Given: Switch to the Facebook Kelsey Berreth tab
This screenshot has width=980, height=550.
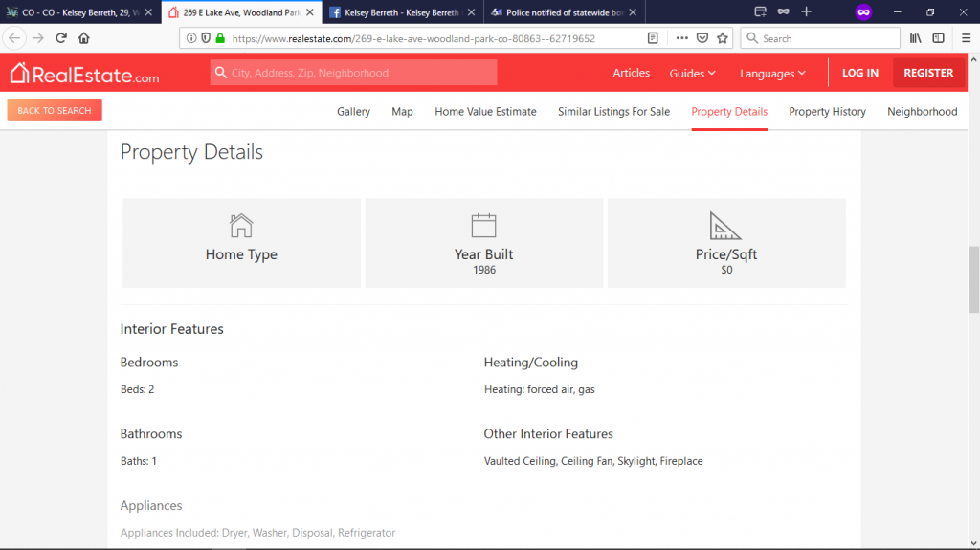Looking at the screenshot, I should [402, 12].
